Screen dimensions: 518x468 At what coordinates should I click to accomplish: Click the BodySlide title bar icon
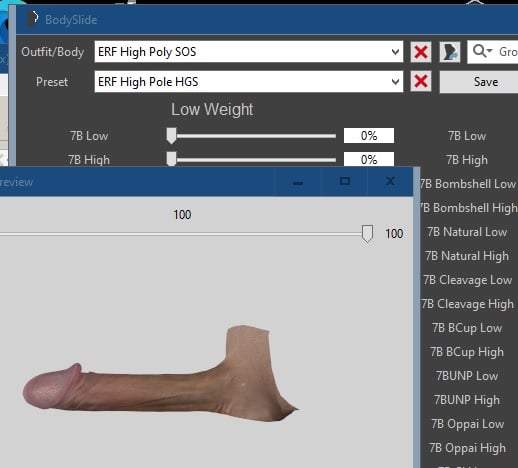(33, 20)
